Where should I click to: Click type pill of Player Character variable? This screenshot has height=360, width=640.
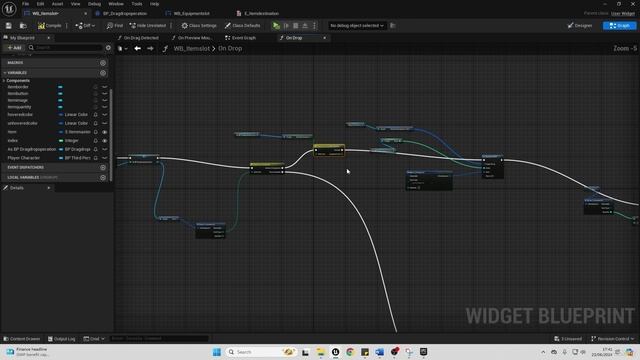(x=74, y=158)
